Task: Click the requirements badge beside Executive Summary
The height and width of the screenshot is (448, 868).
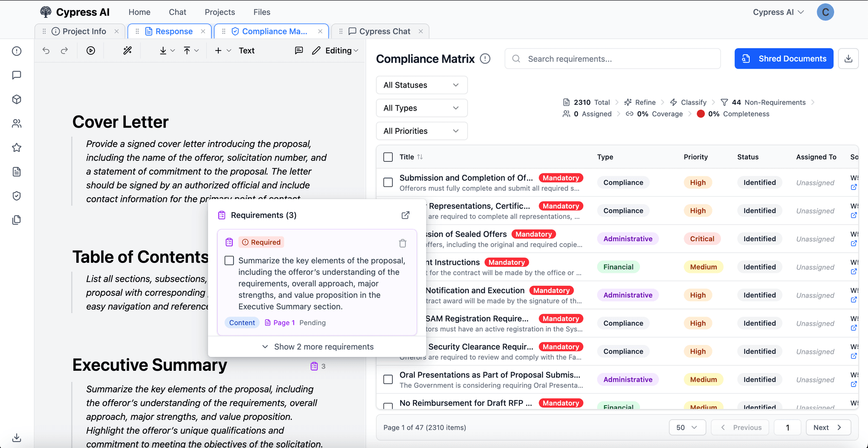Action: coord(318,366)
